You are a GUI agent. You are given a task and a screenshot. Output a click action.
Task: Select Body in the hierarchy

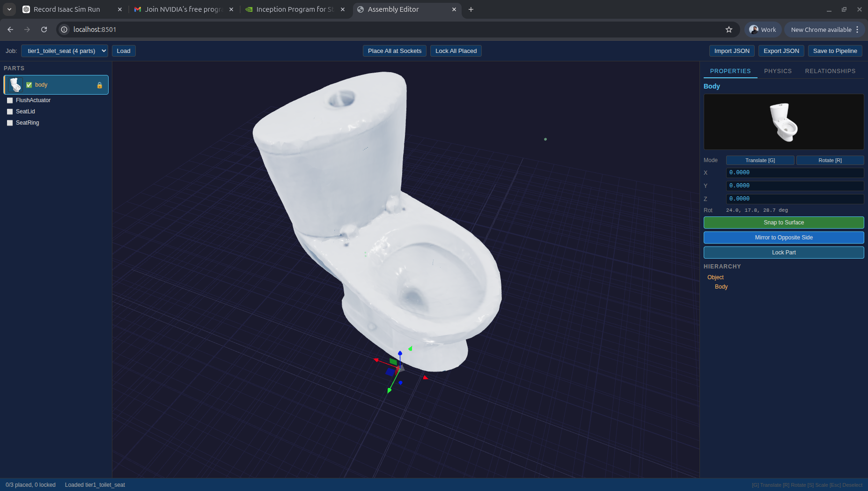[x=721, y=287]
